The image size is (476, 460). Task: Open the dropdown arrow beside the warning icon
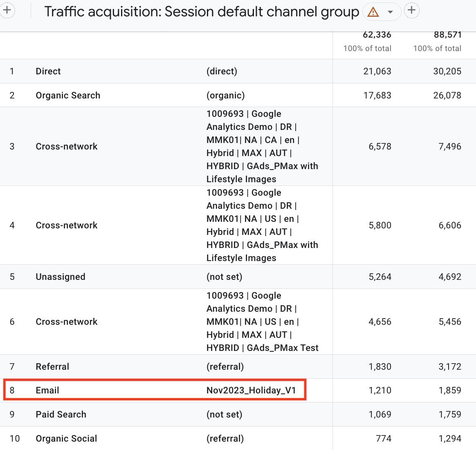point(391,12)
